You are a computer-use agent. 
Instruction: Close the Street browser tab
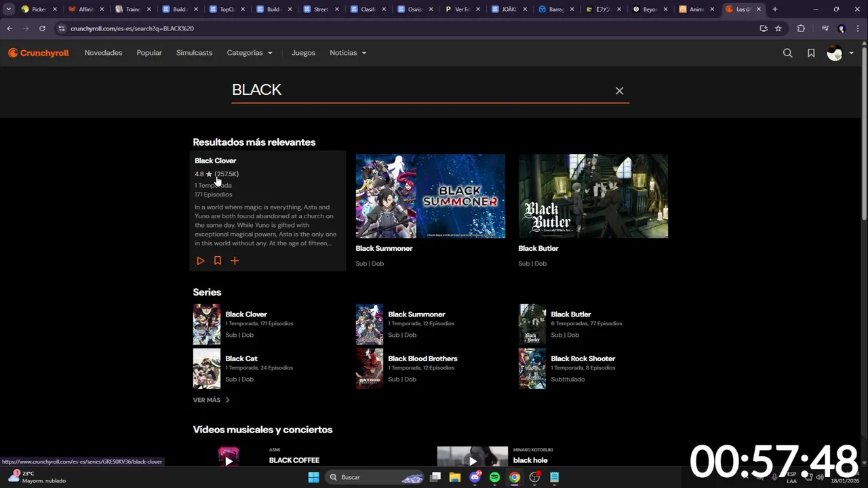pos(337,9)
